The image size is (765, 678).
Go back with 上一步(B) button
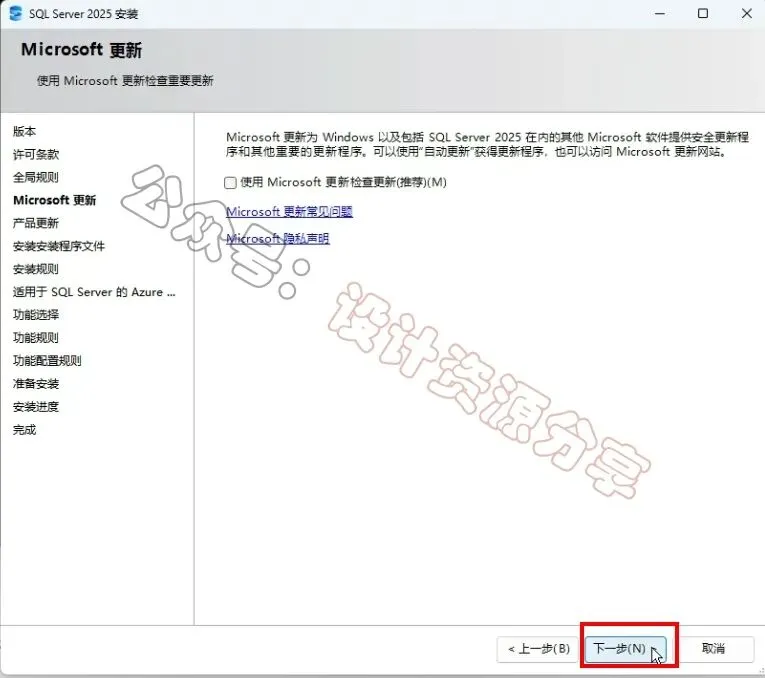(539, 649)
